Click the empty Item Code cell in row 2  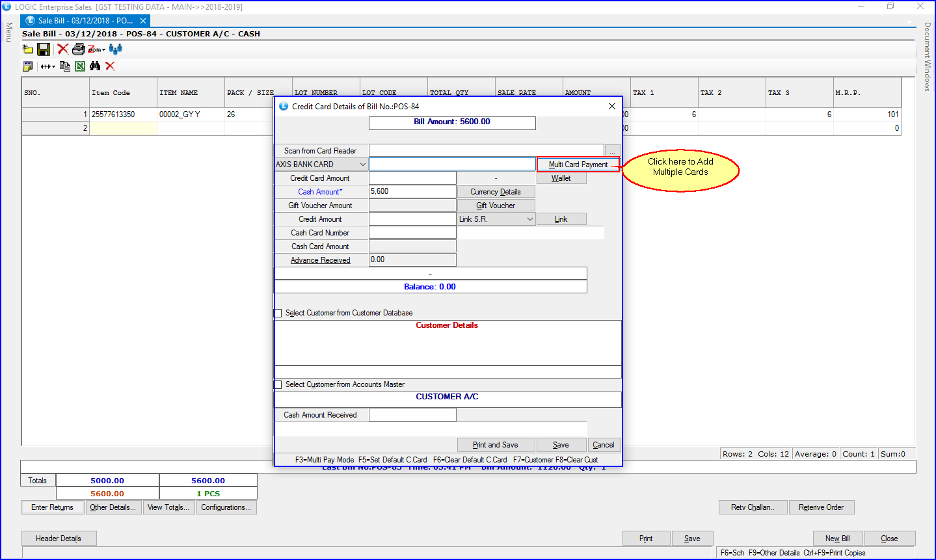[123, 128]
